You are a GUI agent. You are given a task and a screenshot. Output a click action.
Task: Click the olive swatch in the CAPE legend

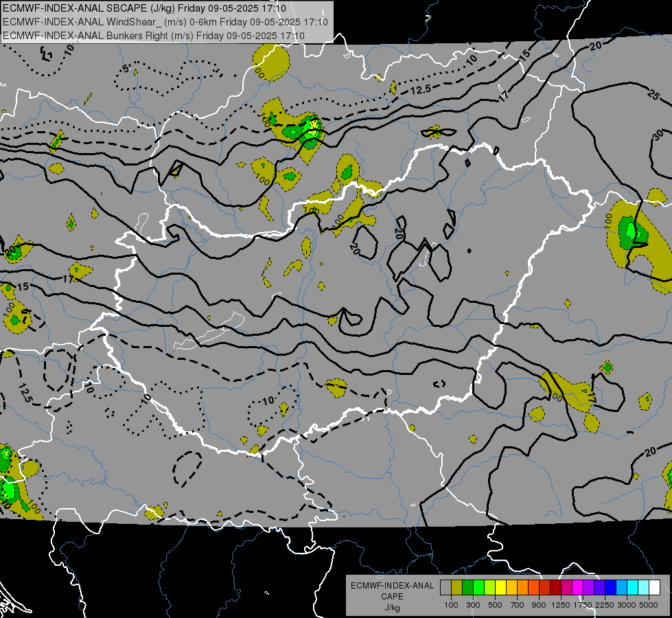click(x=457, y=588)
